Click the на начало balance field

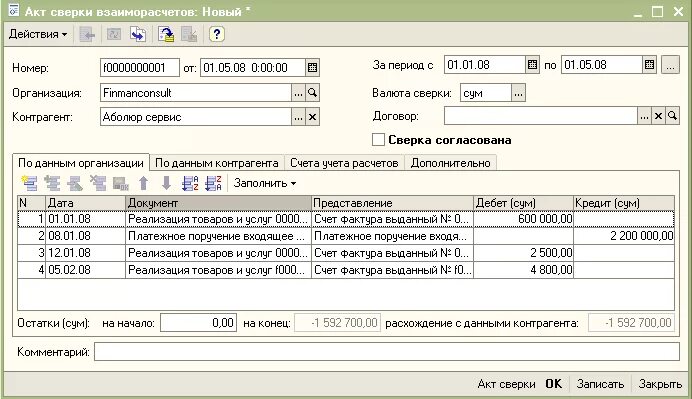pos(199,323)
